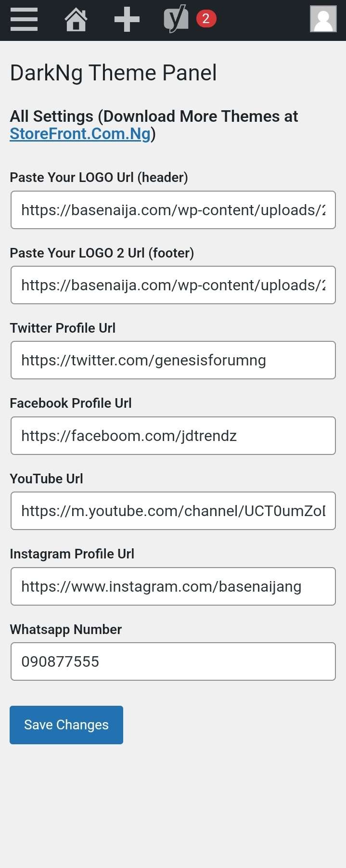
Task: Click the 'Paste Your LOGO Url (header)' label
Action: point(99,178)
